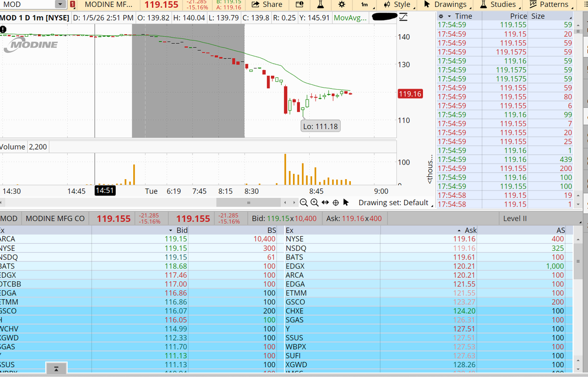588x377 pixels.
Task: Zoom out the chart with the minus magnifier
Action: coord(304,202)
